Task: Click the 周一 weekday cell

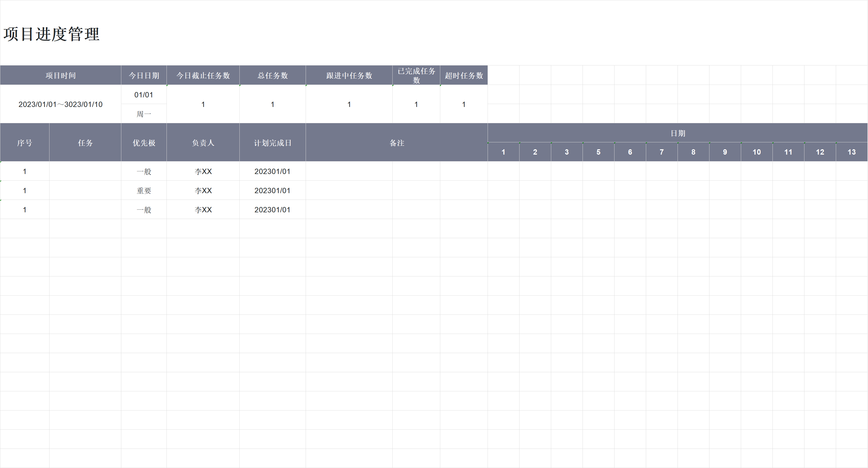Action: tap(144, 114)
